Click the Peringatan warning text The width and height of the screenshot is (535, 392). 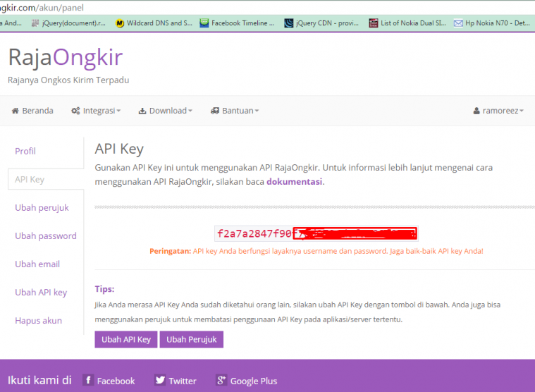click(x=316, y=252)
